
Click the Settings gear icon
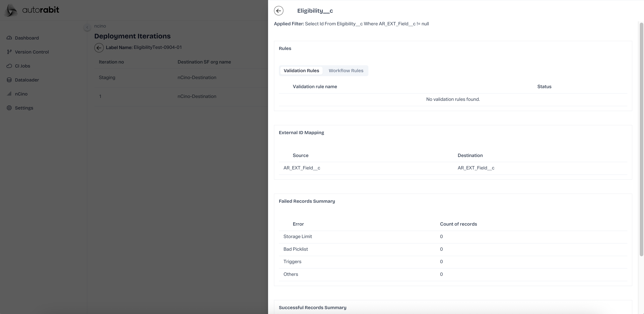point(9,108)
